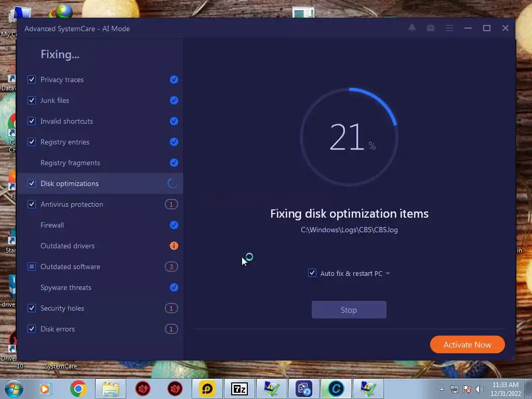Stop the fixing process

point(349,310)
